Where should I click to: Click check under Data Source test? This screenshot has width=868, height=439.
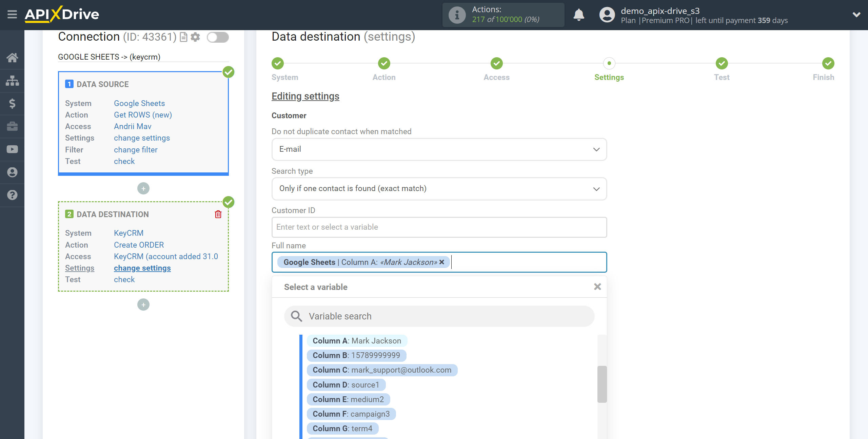(x=124, y=161)
